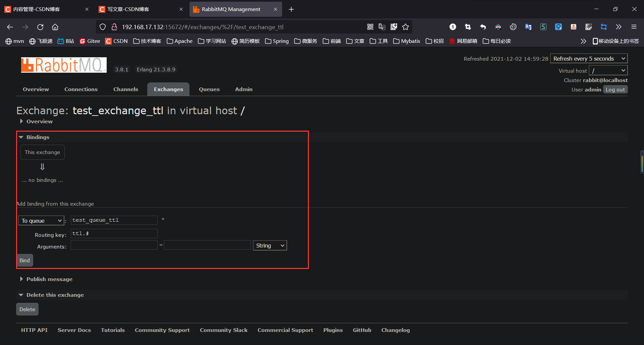Show more toolbar extensions chevron
This screenshot has height=345, width=644.
tap(619, 27)
